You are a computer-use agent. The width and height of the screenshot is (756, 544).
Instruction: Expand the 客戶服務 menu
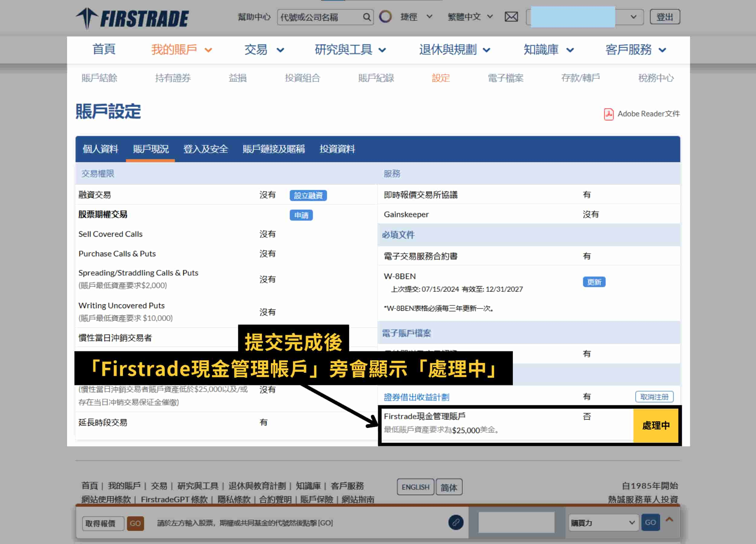(636, 50)
